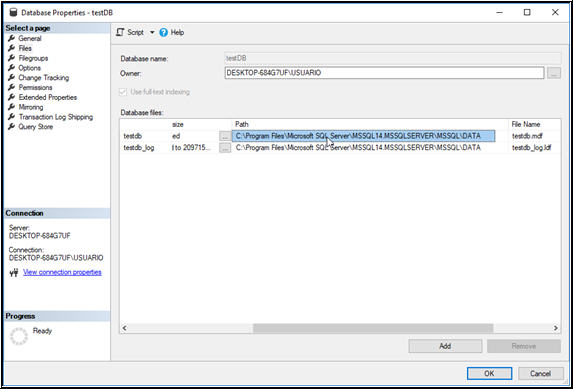Click the Script scroll icon

[x=119, y=33]
